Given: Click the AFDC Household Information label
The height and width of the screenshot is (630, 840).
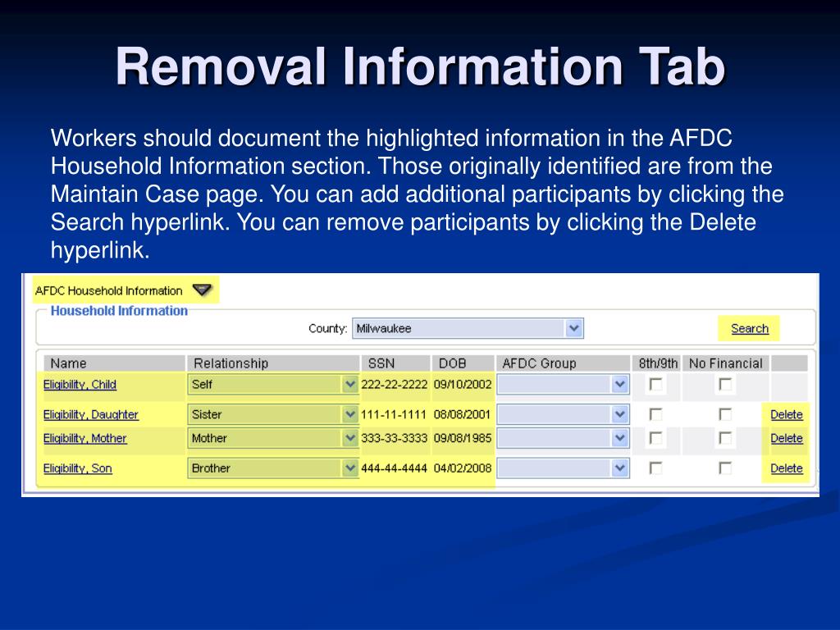Looking at the screenshot, I should (x=109, y=290).
